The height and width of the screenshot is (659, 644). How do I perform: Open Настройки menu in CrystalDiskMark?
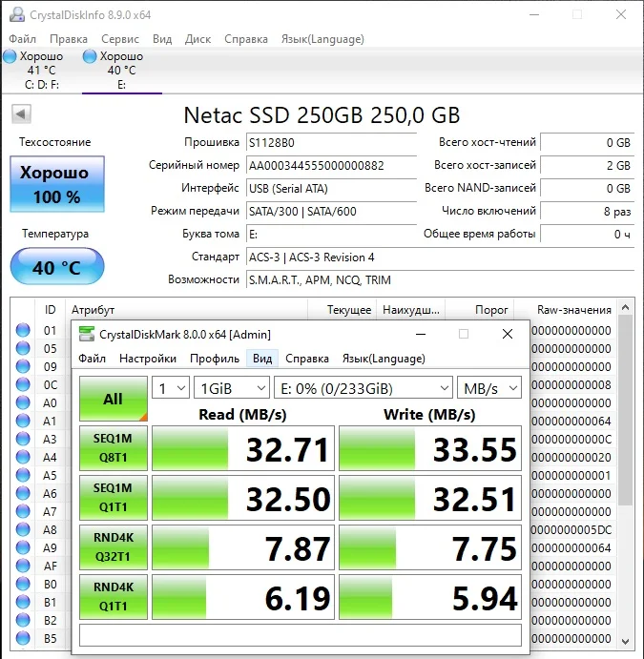tap(148, 359)
